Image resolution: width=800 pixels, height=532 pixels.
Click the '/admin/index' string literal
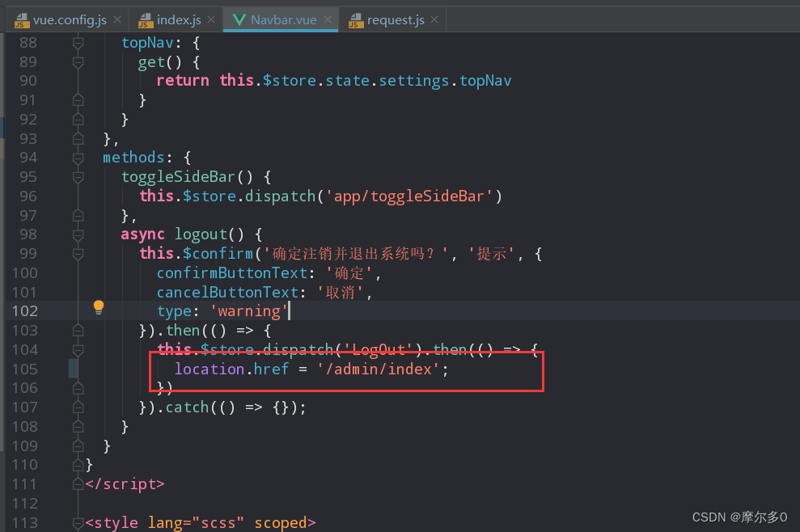[x=378, y=369]
